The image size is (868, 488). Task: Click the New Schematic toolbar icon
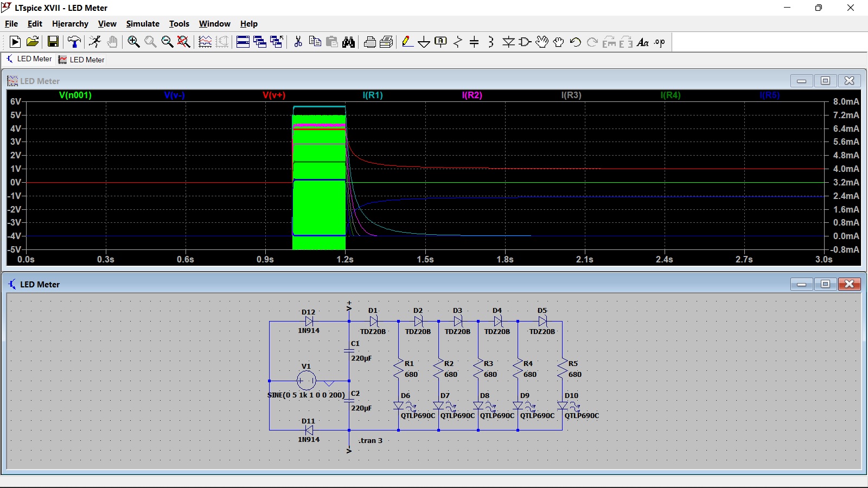click(15, 42)
